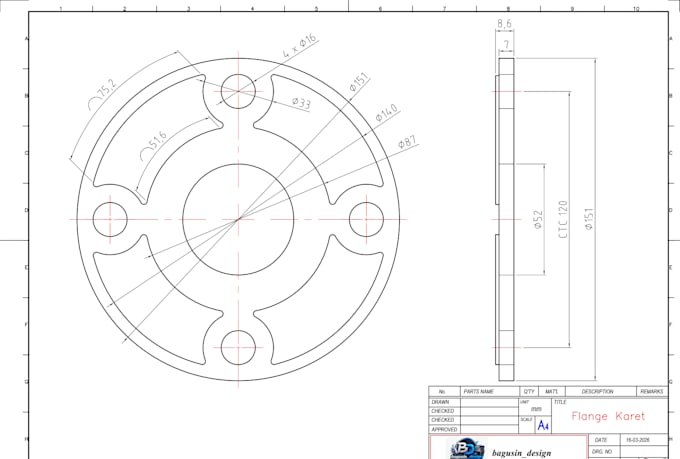Click the left bolt hole circle

pyautogui.click(x=110, y=220)
